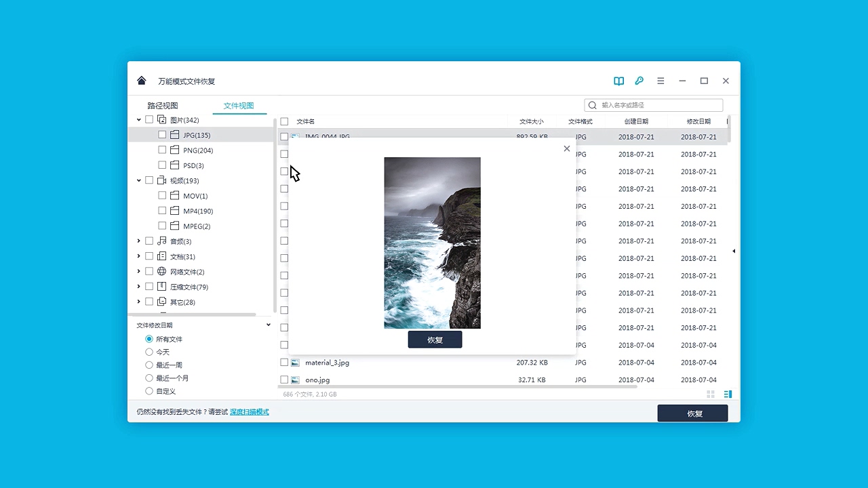868x488 pixels.
Task: Select the 最近一周 radio option
Action: click(x=149, y=365)
